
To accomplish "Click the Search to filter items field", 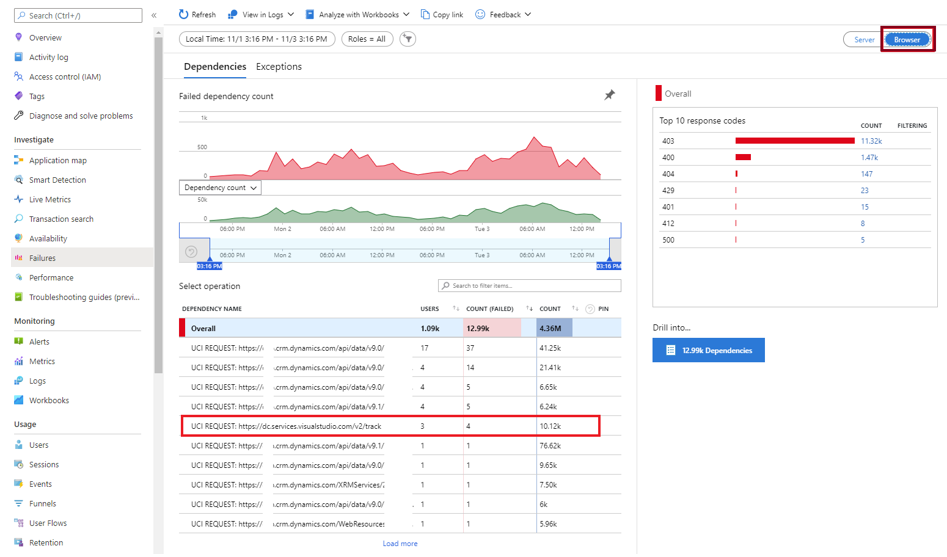I will (x=529, y=286).
